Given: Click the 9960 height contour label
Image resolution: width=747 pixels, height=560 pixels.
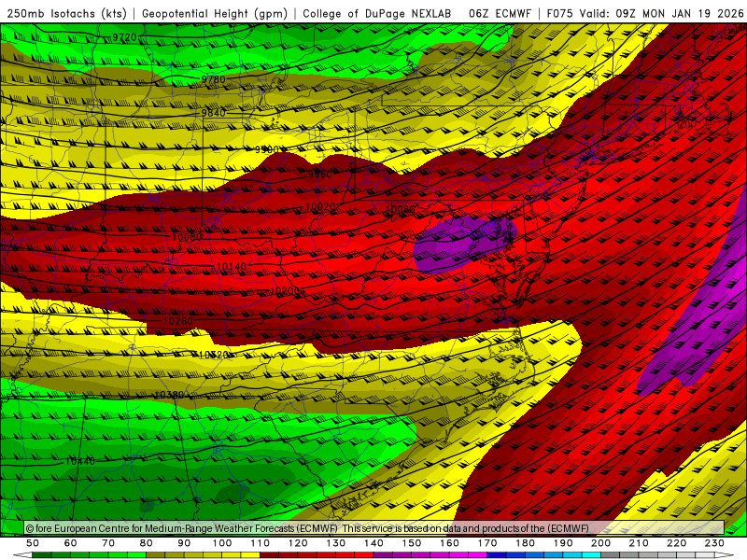Looking at the screenshot, I should 319,175.
